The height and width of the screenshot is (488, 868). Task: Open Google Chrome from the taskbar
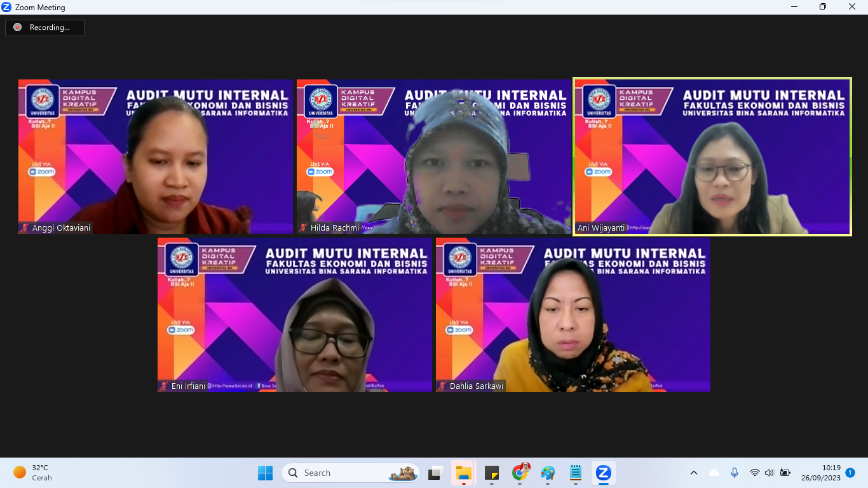click(x=520, y=473)
